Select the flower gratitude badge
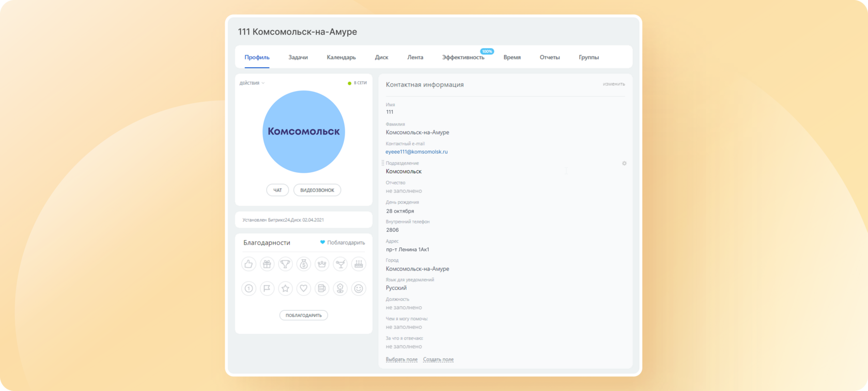The width and height of the screenshot is (868, 391). coord(340,289)
